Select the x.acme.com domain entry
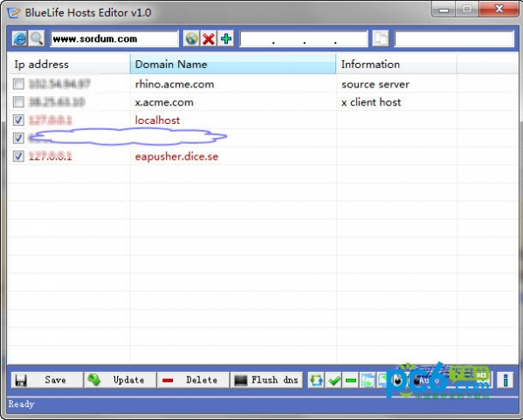Viewport: 523px width, 420px height. (164, 102)
